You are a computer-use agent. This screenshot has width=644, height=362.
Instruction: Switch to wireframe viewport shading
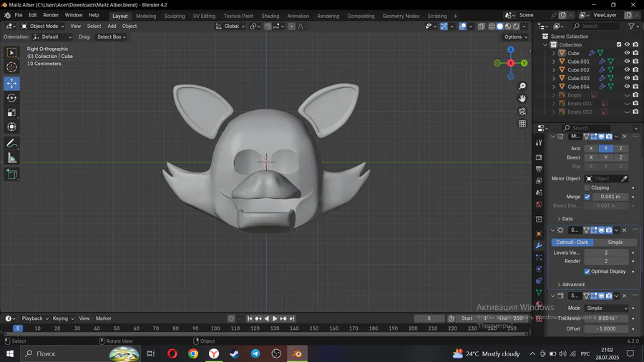point(492,26)
